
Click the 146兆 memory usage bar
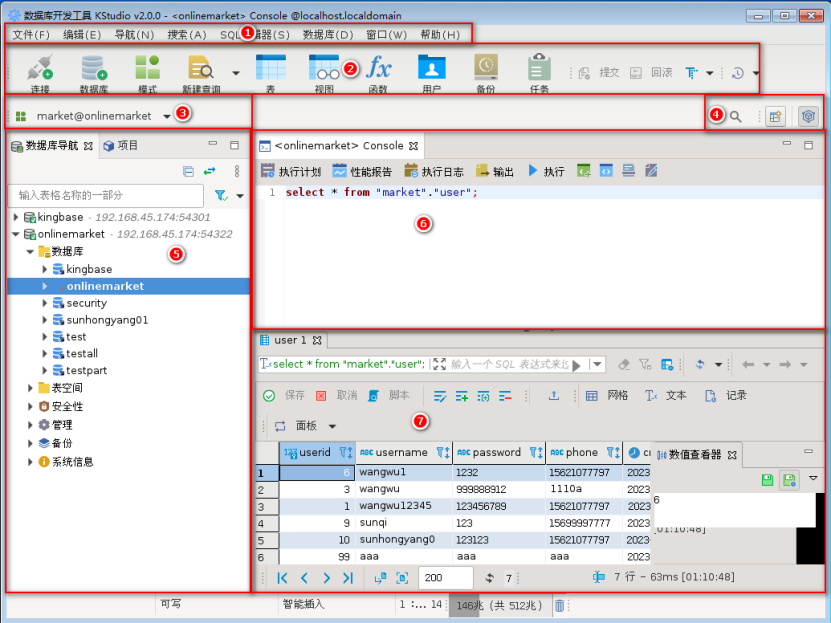coord(499,605)
